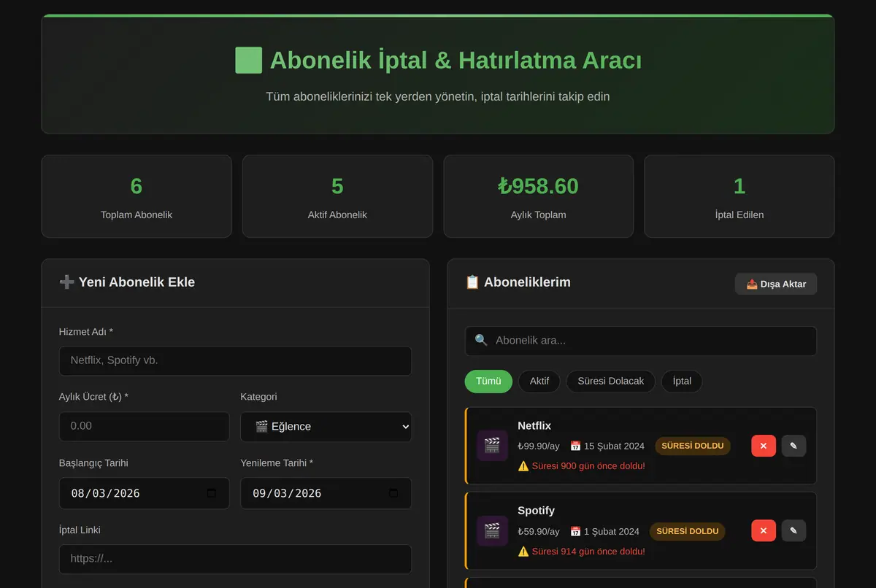This screenshot has height=588, width=876.
Task: Open calendar picker in Başlangıç Tarihi field
Action: (212, 493)
